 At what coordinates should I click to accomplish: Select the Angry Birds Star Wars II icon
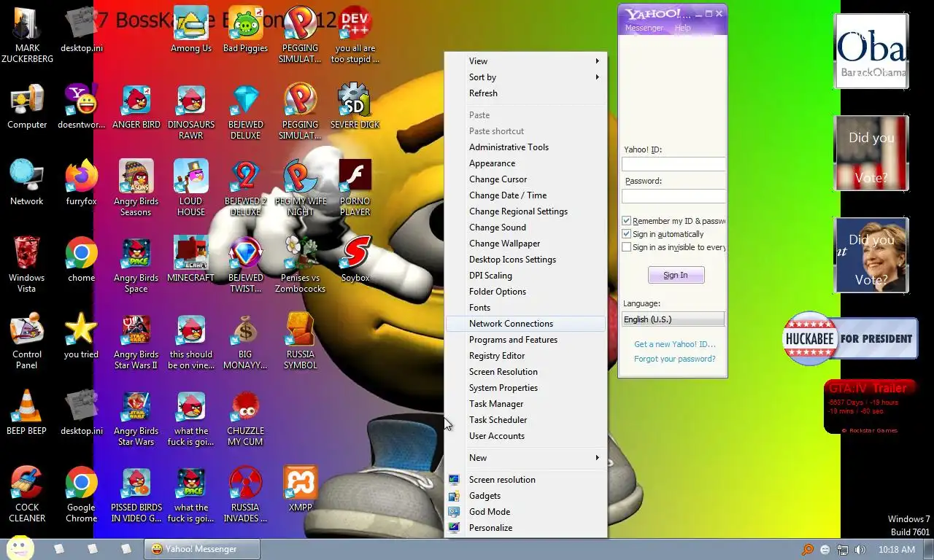pos(136,342)
